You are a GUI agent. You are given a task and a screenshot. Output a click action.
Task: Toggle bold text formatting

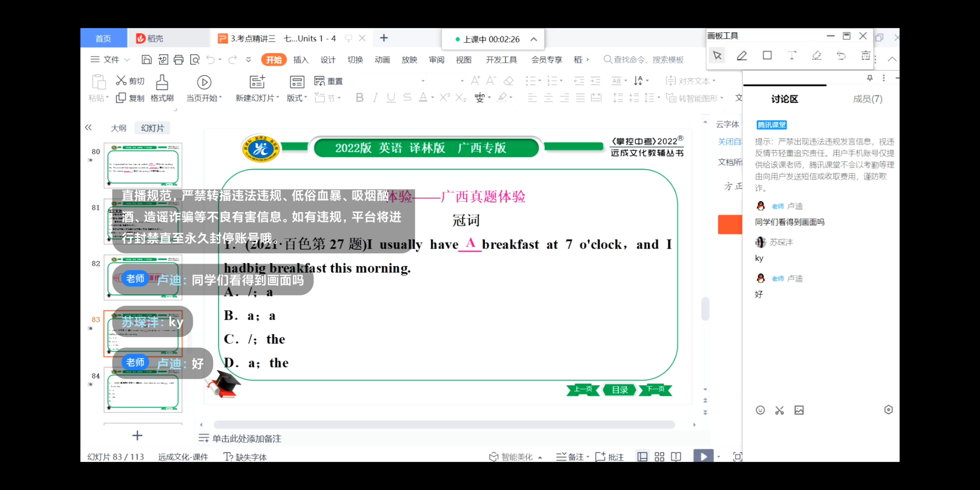pos(359,98)
